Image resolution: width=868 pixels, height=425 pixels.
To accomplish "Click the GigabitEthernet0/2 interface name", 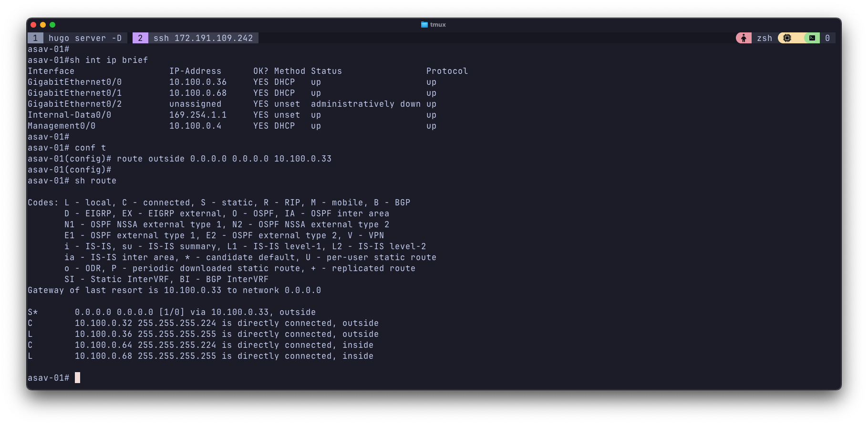I will pos(74,104).
